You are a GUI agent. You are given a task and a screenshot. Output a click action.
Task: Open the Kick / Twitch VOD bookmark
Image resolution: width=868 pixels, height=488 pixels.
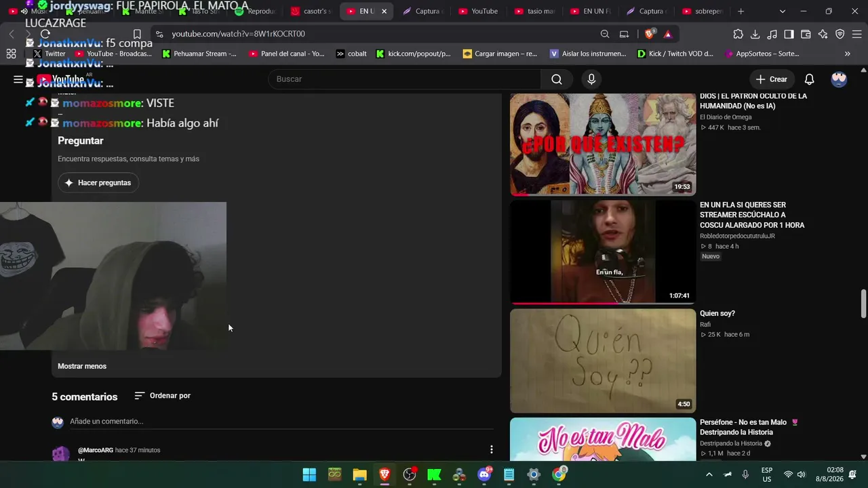(675, 54)
